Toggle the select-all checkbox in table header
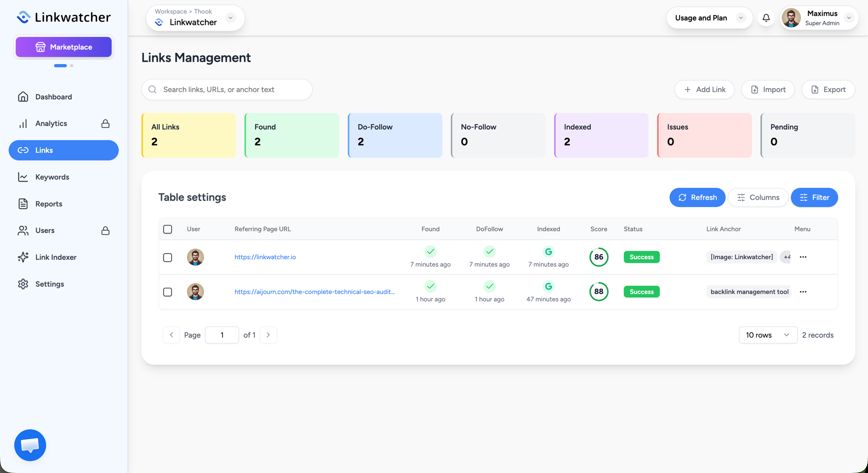Image resolution: width=868 pixels, height=473 pixels. tap(168, 229)
